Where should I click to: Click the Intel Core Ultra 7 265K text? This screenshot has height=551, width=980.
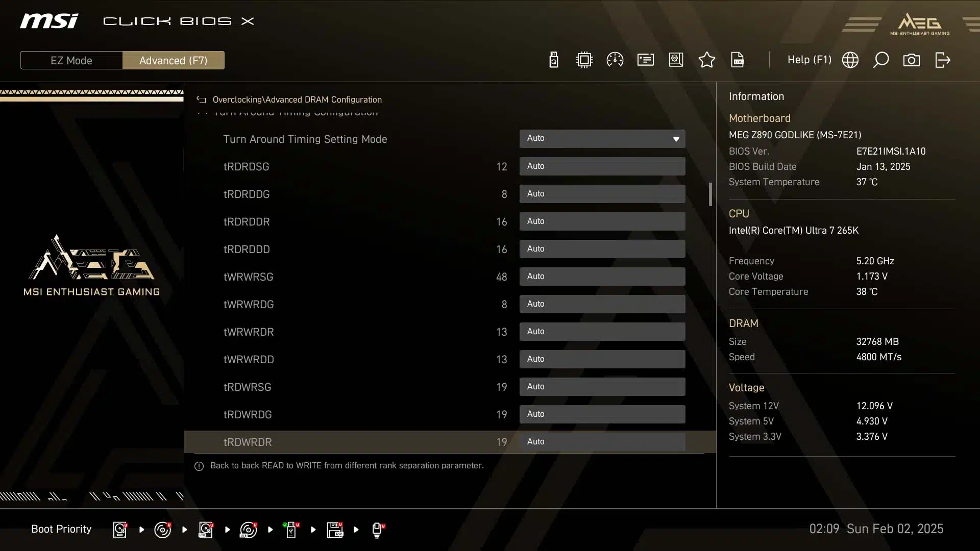(793, 231)
